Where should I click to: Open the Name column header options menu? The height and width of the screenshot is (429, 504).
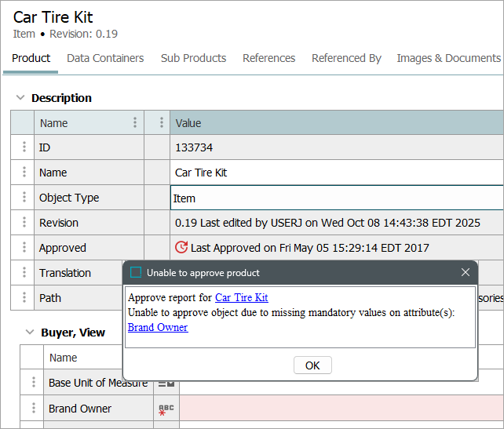[x=135, y=123]
